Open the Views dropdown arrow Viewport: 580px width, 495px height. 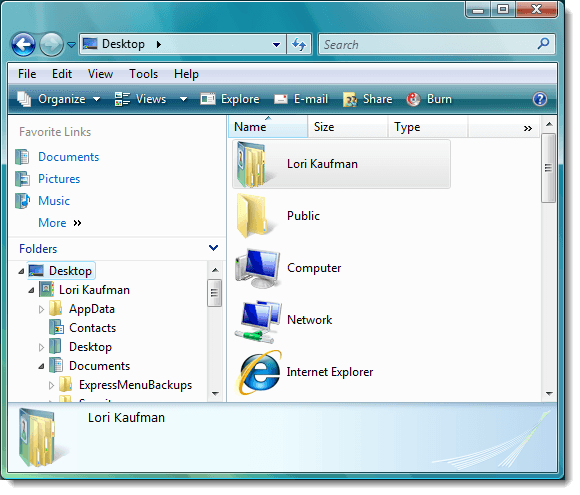(183, 99)
